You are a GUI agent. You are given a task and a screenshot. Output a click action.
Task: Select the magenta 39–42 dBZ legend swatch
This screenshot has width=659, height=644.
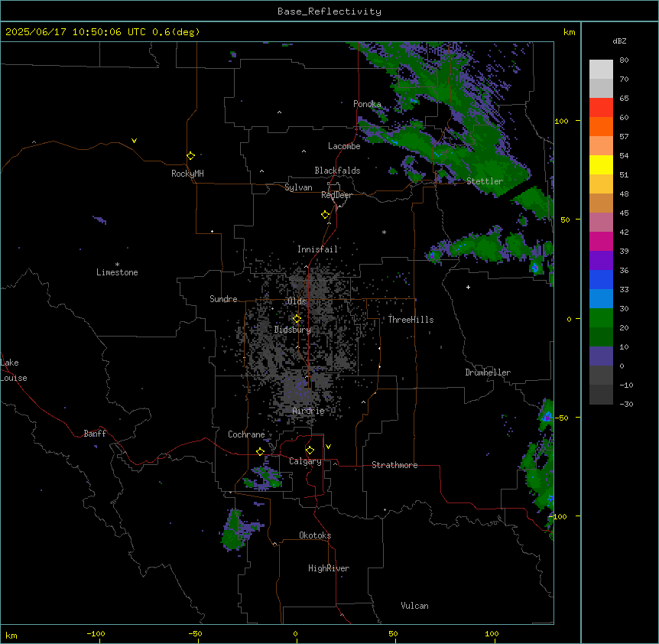[x=601, y=242]
